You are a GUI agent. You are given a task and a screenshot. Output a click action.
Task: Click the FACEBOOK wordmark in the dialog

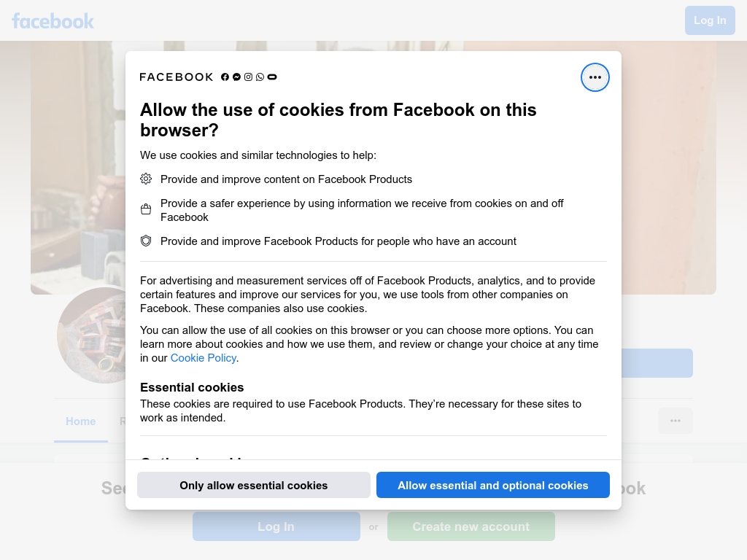(177, 77)
